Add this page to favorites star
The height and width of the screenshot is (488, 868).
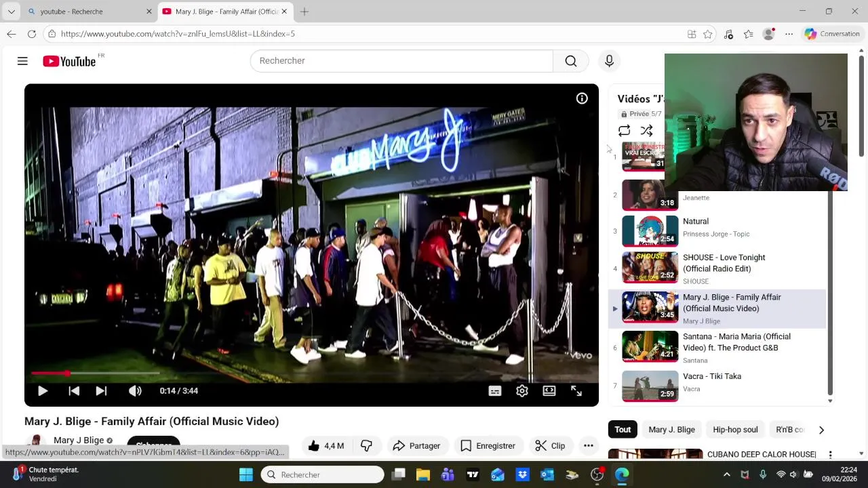(708, 34)
